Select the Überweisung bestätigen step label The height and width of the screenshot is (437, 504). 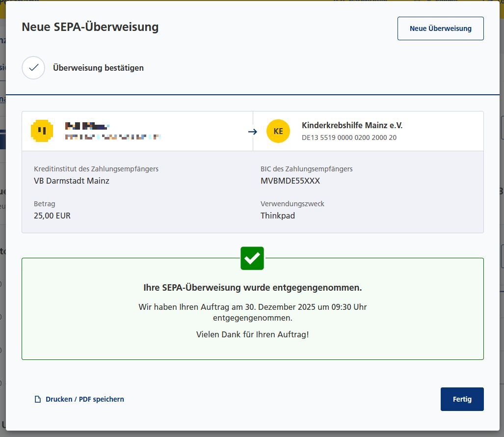coord(98,68)
